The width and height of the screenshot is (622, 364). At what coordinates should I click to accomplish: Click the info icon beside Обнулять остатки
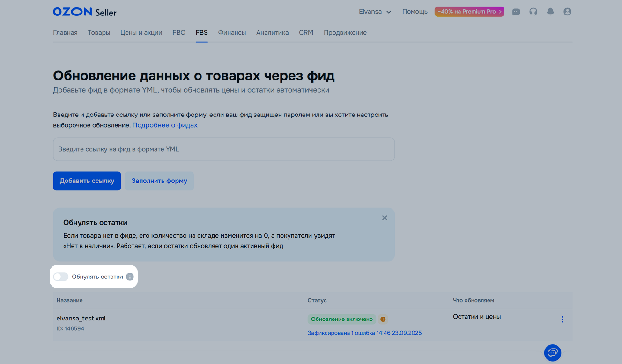click(130, 277)
